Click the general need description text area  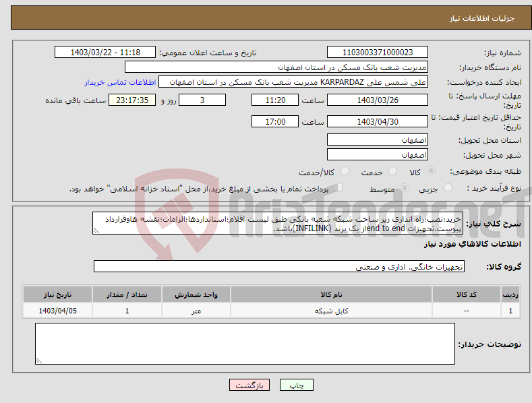click(278, 223)
